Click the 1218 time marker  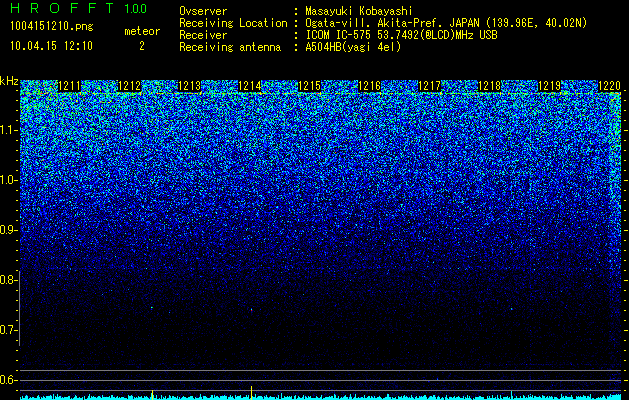(490, 85)
